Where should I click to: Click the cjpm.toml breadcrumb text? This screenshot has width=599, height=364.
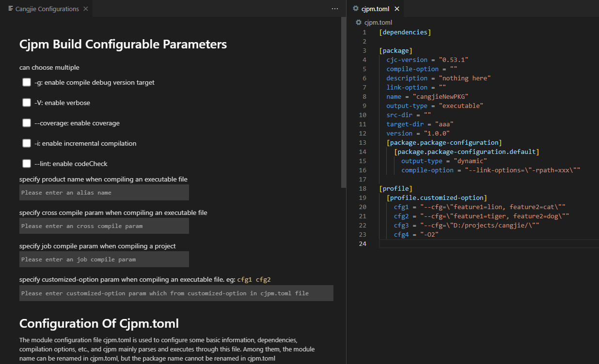pyautogui.click(x=378, y=22)
